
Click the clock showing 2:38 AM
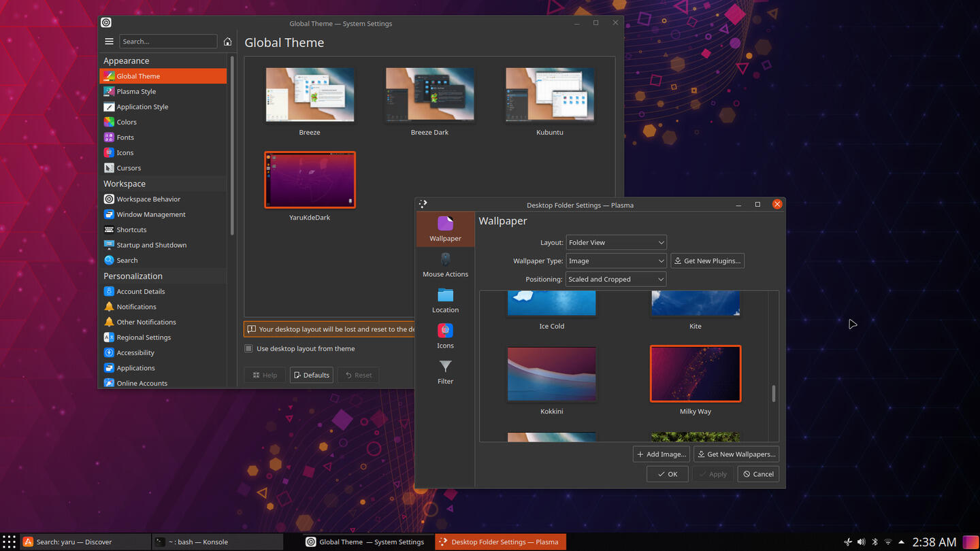pos(934,542)
